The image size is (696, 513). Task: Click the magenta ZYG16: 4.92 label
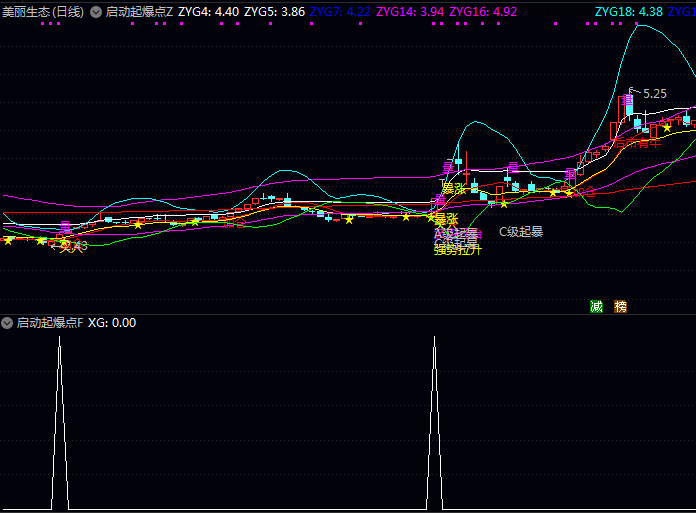(x=483, y=12)
